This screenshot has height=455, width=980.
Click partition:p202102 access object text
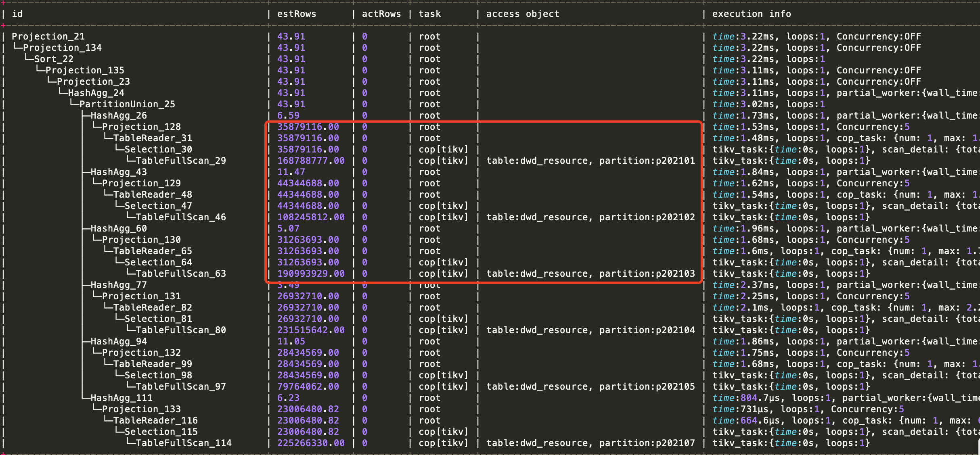pyautogui.click(x=647, y=217)
